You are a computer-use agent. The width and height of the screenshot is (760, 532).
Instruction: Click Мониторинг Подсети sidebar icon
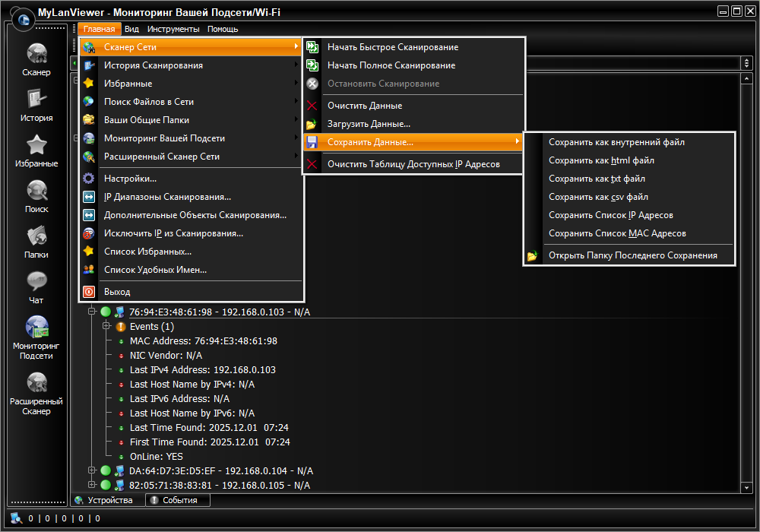click(x=36, y=327)
